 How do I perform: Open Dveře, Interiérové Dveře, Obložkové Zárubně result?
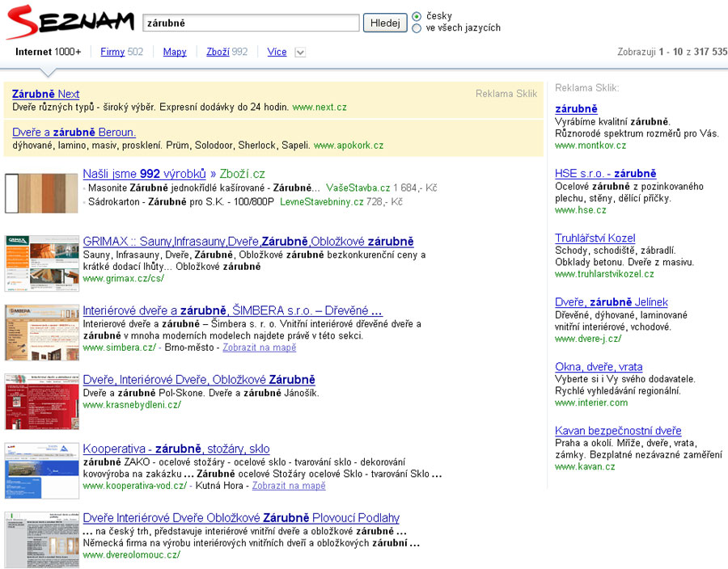pos(199,380)
